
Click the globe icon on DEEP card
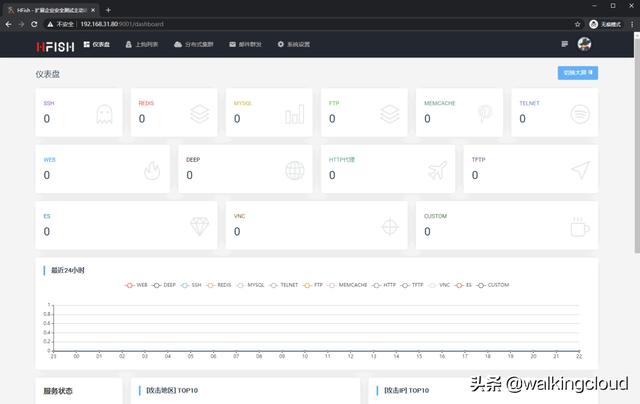coord(295,171)
